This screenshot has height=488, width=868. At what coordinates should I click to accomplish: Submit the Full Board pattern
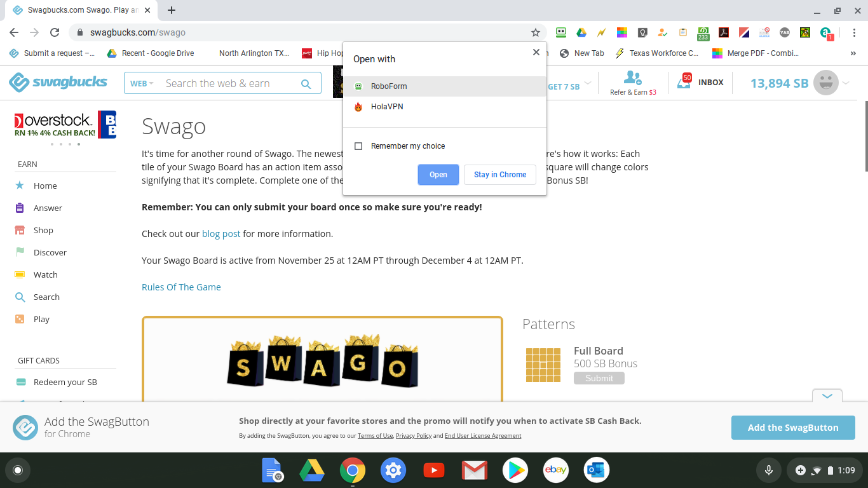point(599,378)
